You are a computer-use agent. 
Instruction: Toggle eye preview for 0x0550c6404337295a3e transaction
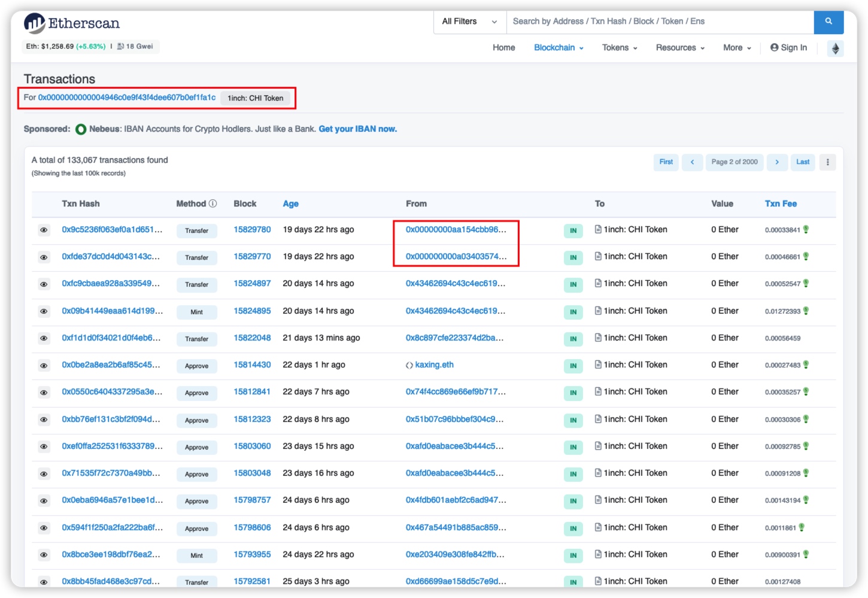coord(44,393)
